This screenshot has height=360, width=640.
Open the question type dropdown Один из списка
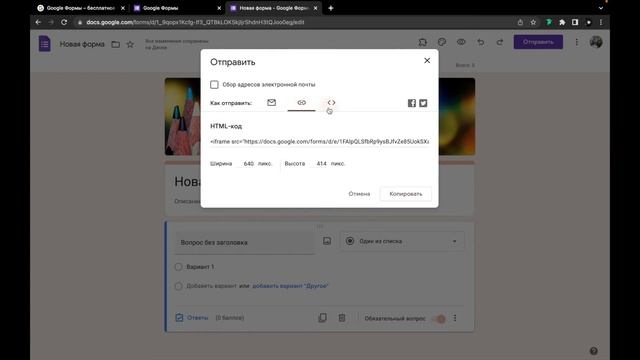tap(402, 241)
